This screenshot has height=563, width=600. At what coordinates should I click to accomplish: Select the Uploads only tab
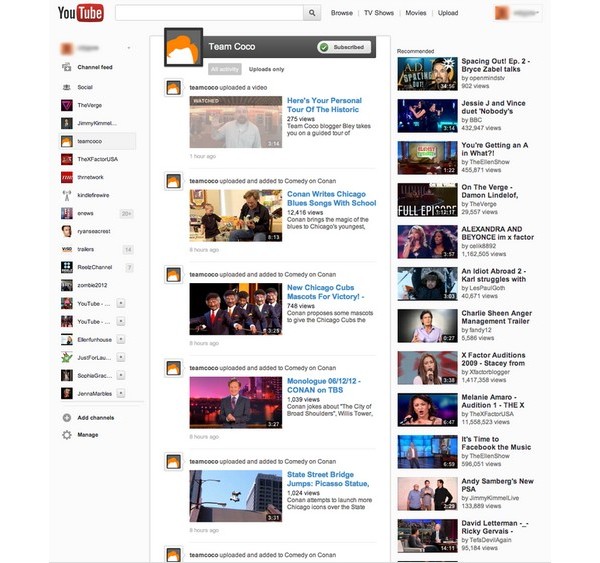pyautogui.click(x=266, y=69)
